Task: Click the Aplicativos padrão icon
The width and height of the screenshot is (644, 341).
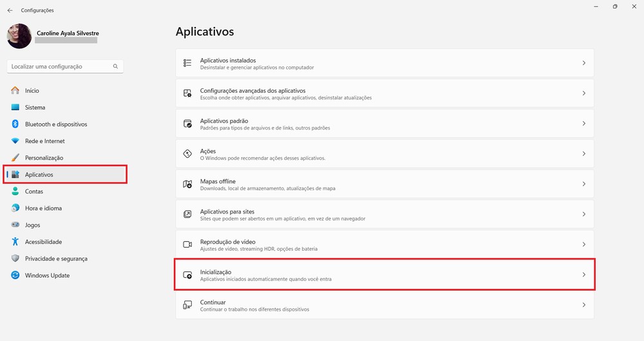Action: coord(187,123)
